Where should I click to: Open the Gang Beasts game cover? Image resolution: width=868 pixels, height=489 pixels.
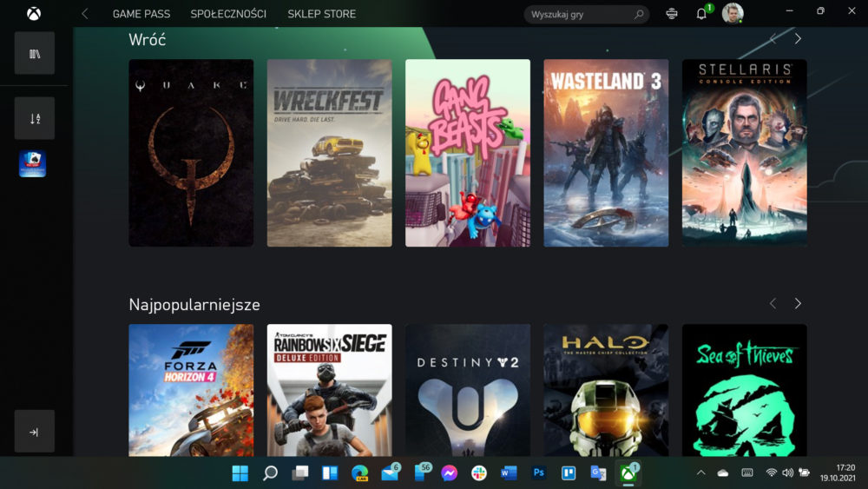point(468,153)
